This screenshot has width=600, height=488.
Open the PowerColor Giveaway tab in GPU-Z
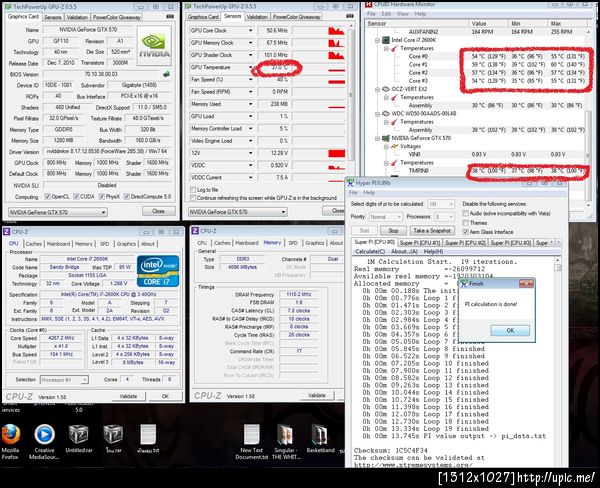pyautogui.click(x=116, y=17)
